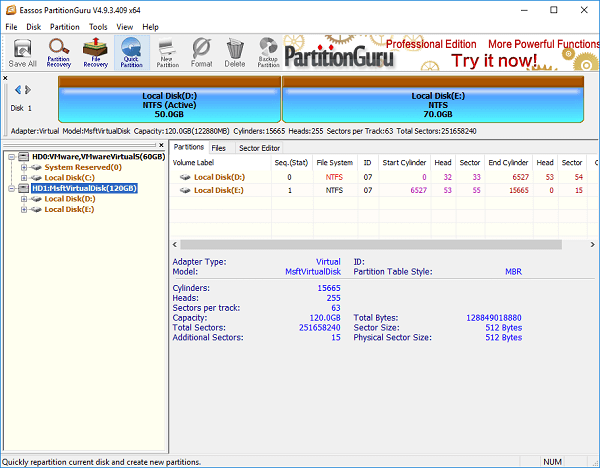Viewport: 600px width, 468px height.
Task: Open the Backup Partition tool
Action: coord(268,53)
